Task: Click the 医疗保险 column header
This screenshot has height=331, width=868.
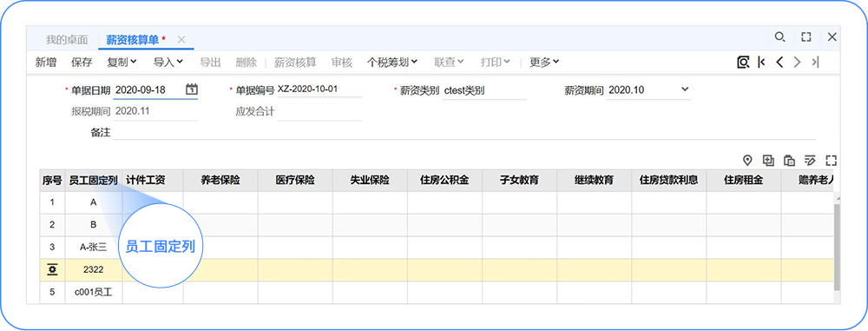Action: pyautogui.click(x=295, y=180)
